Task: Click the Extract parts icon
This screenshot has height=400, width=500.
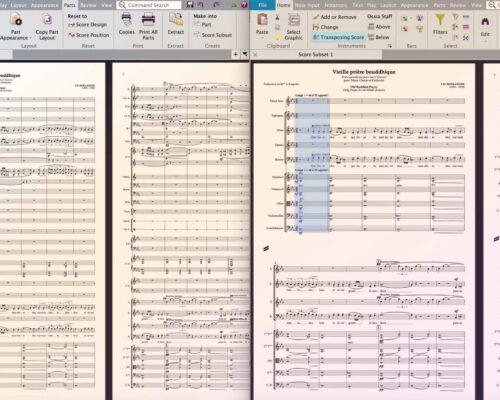Action: click(x=175, y=20)
